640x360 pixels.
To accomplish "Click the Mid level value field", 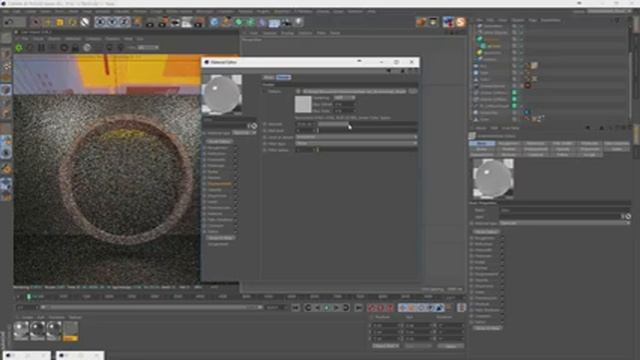I will click(x=305, y=131).
